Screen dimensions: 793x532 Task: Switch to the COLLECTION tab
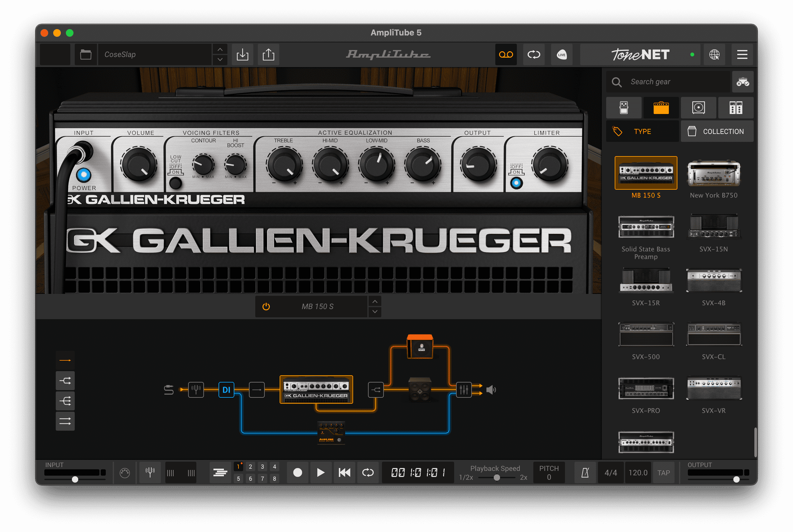click(717, 131)
